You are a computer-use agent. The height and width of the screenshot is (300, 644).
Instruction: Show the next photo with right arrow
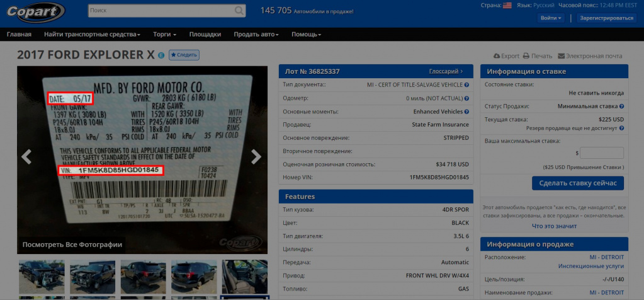(x=256, y=156)
